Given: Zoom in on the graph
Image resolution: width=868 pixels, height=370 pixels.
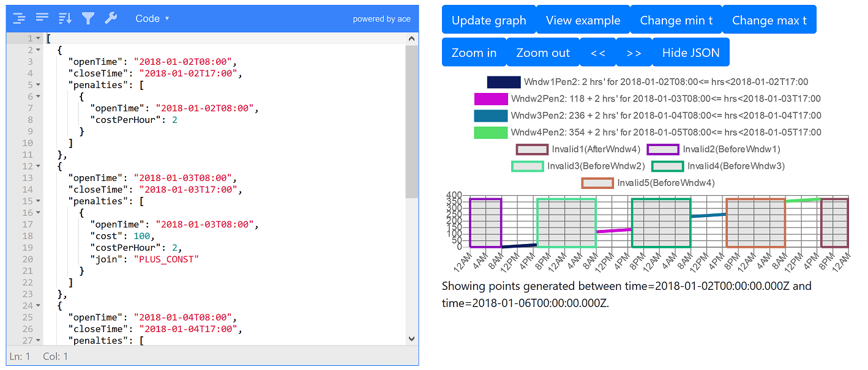Looking at the screenshot, I should pos(474,53).
